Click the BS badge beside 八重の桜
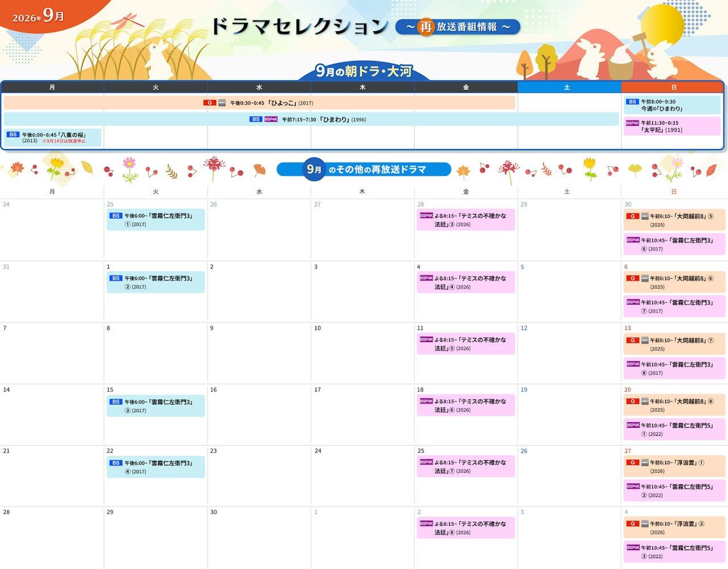This screenshot has height=569, width=728. click(13, 135)
